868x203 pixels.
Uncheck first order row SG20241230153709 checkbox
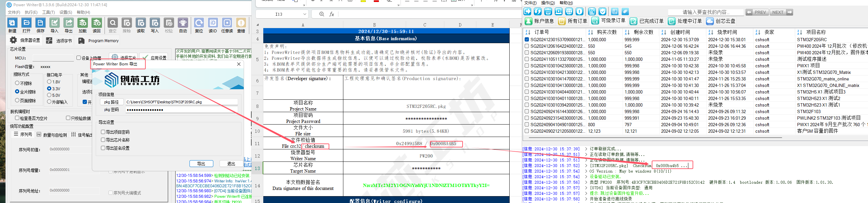coord(527,40)
